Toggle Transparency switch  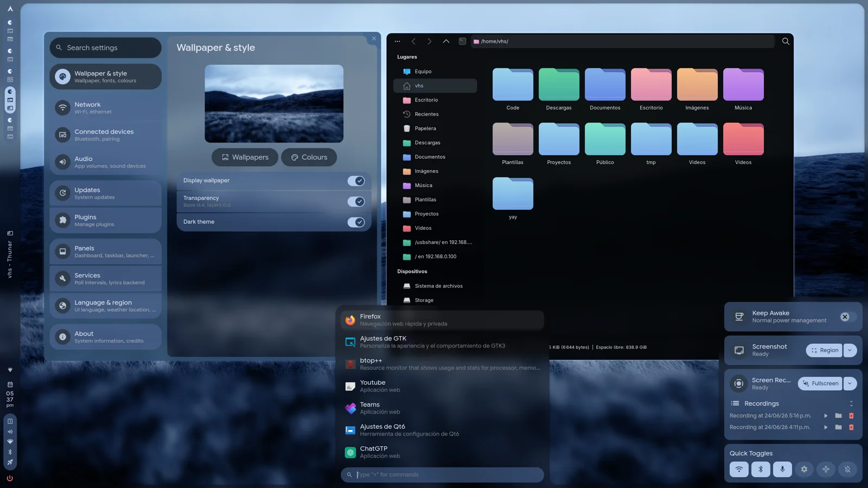coord(356,201)
